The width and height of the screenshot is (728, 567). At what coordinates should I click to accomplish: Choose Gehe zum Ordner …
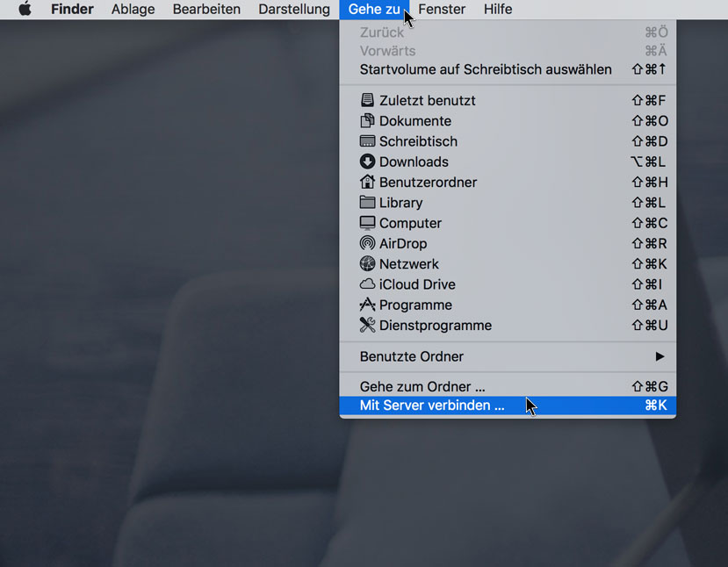508,386
